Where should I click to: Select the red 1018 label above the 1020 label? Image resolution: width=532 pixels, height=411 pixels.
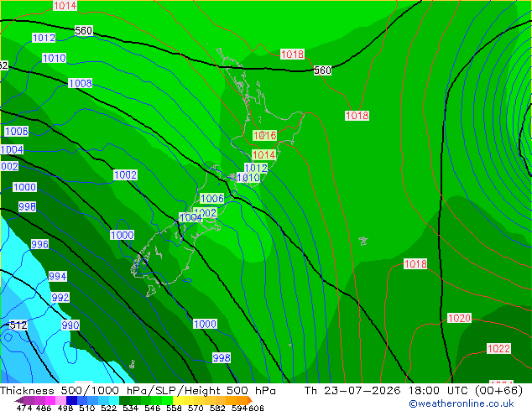point(415,263)
